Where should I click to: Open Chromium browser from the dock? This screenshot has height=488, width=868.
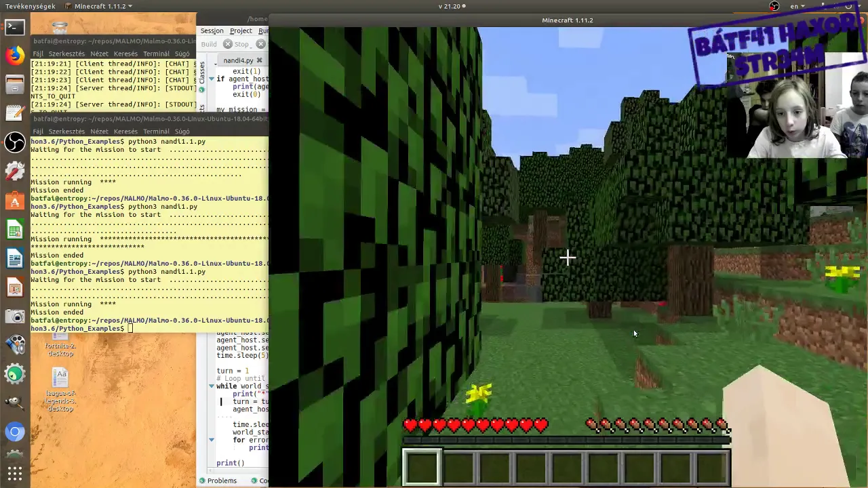(15, 432)
